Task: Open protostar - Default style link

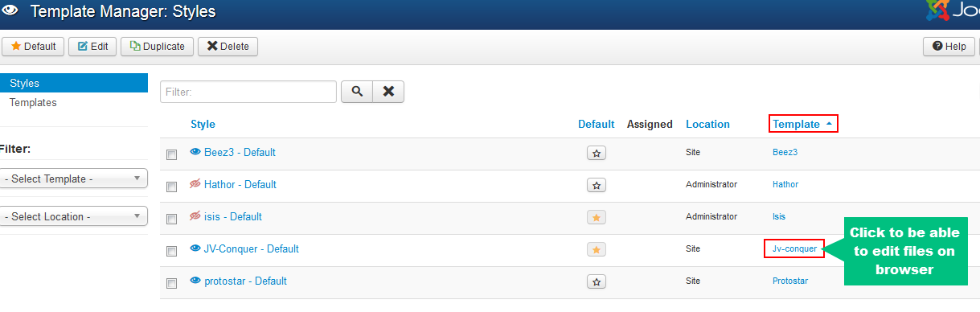Action: tap(245, 281)
